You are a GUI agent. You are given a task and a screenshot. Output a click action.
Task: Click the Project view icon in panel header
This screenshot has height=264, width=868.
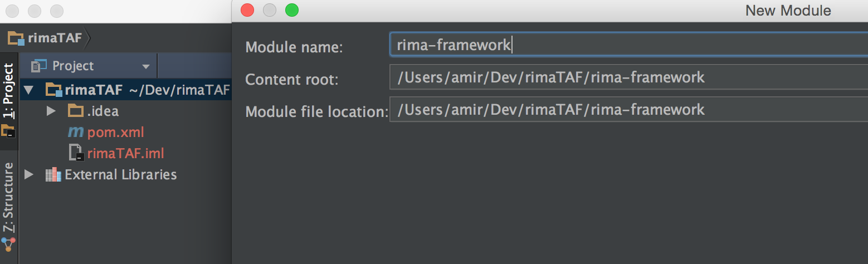coord(38,66)
